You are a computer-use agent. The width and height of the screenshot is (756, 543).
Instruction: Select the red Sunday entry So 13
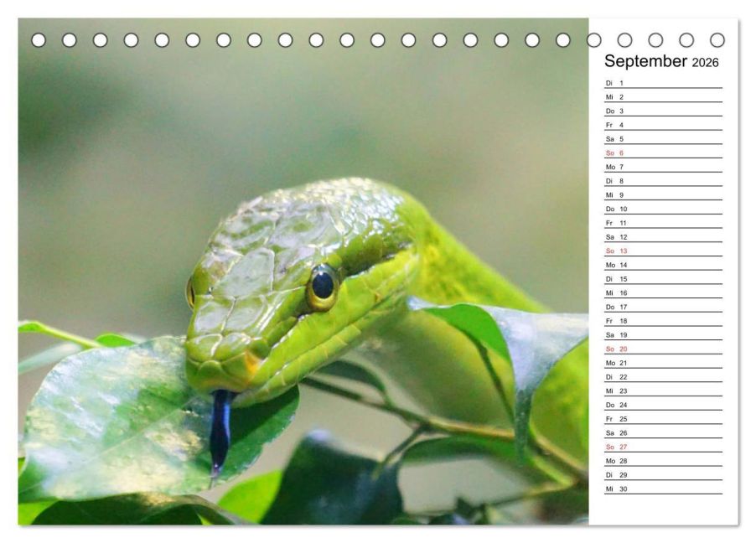point(617,251)
